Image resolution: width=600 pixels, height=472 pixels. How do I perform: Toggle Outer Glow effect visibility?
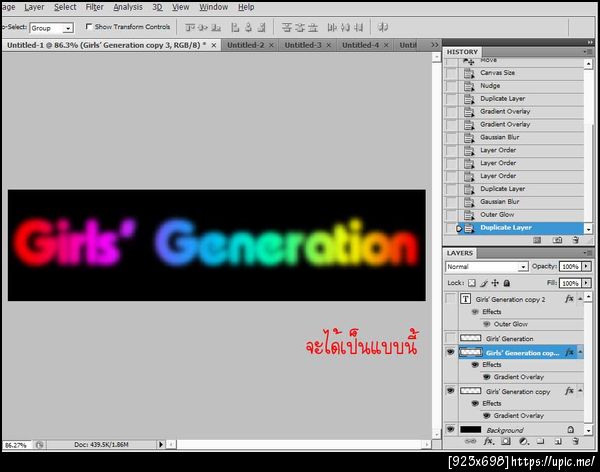click(487, 324)
